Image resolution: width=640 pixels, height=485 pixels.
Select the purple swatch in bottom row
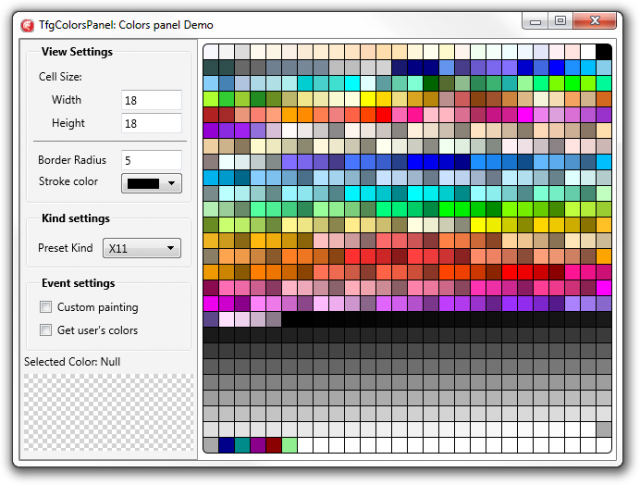(258, 445)
